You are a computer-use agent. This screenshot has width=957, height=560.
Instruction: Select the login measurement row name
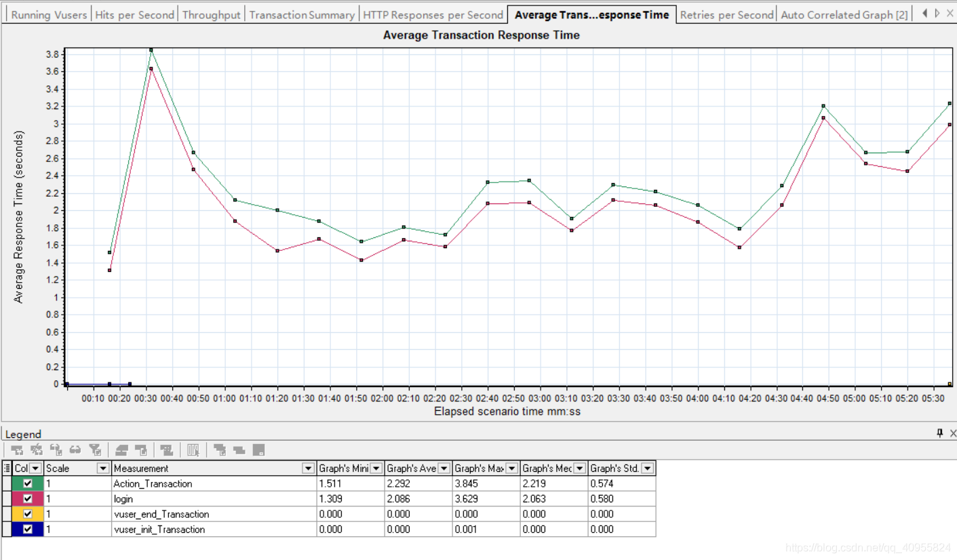[x=123, y=499]
